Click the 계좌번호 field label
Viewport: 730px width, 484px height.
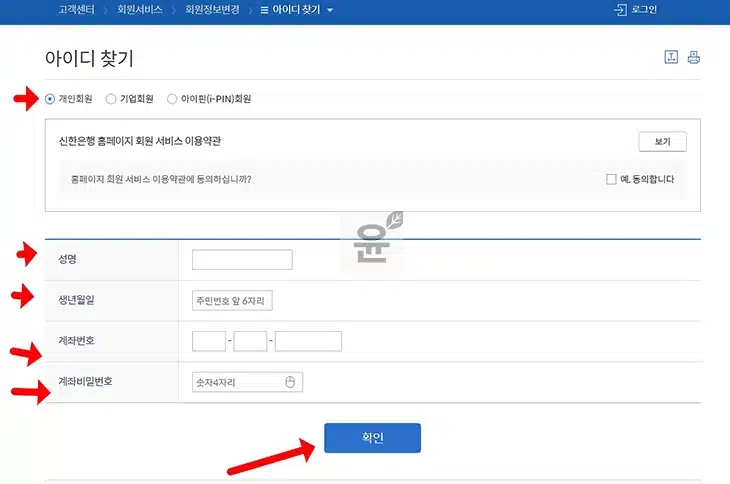[76, 341]
